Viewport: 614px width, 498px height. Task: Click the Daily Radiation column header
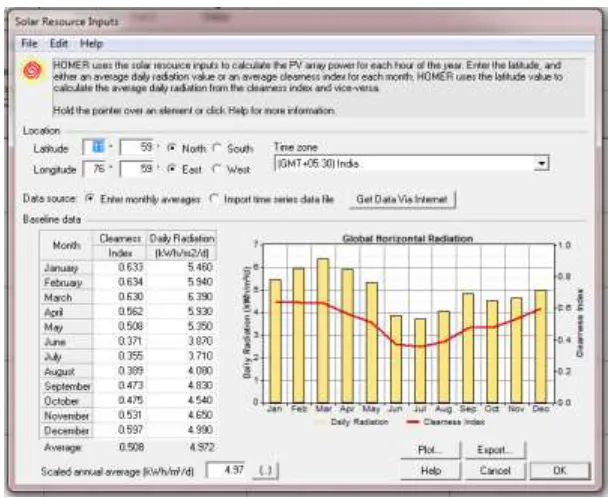[x=181, y=245]
